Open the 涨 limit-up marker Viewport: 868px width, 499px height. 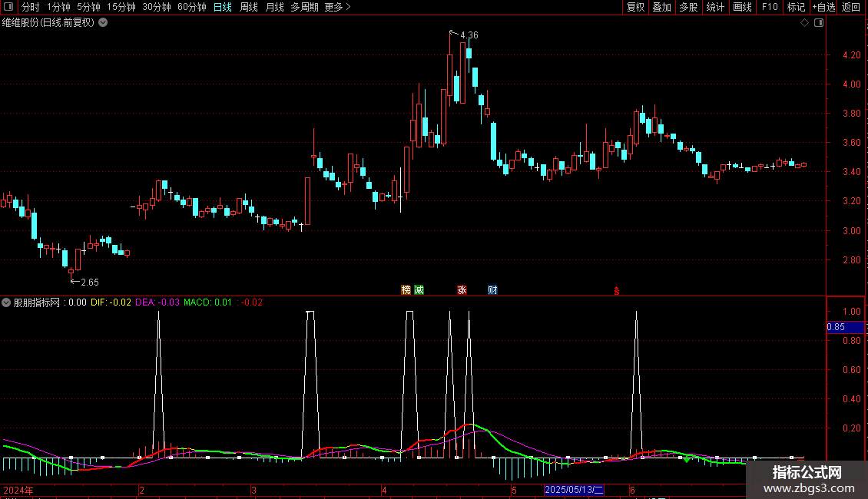(x=462, y=290)
